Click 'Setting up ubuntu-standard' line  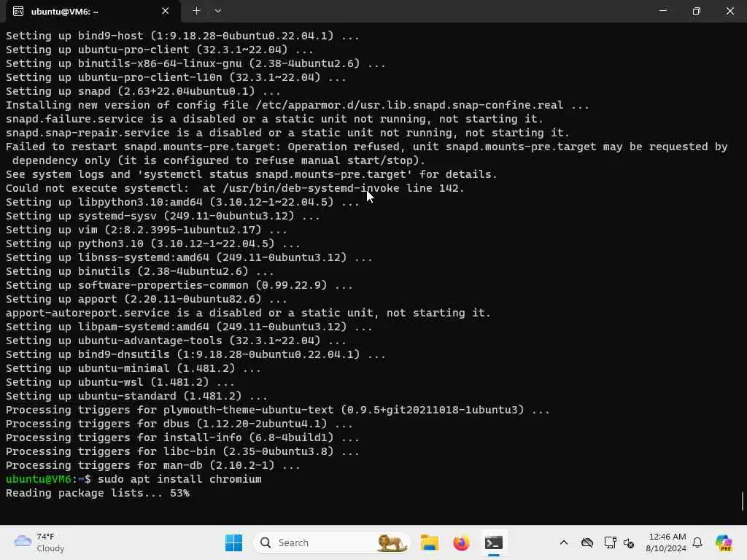[x=136, y=396]
